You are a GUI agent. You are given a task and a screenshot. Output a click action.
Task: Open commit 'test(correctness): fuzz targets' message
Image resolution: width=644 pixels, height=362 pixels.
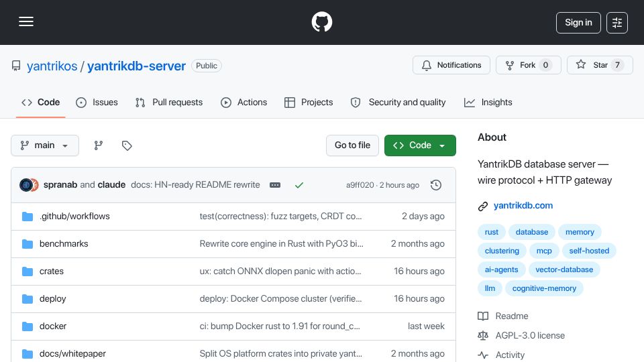[x=280, y=217]
